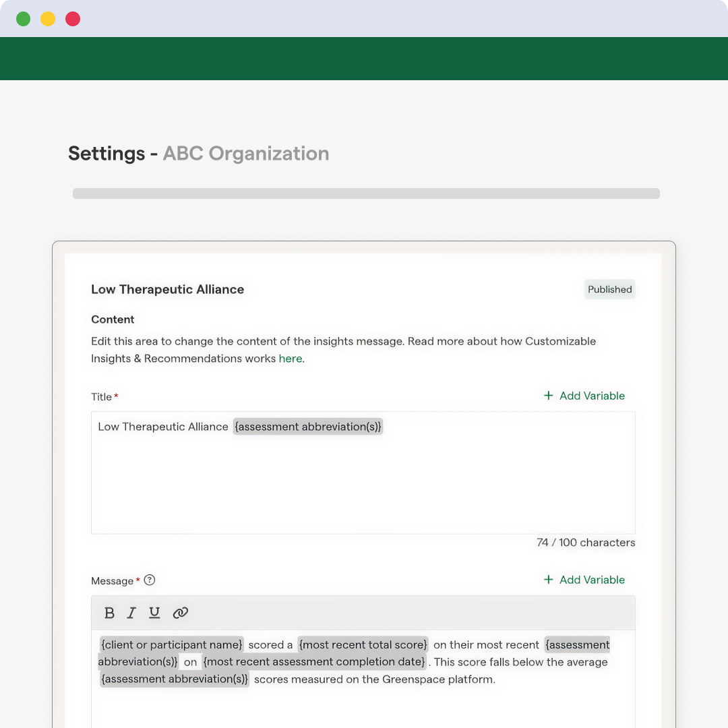Click the yellow window control button
Screen dimensions: 728x728
click(x=48, y=19)
